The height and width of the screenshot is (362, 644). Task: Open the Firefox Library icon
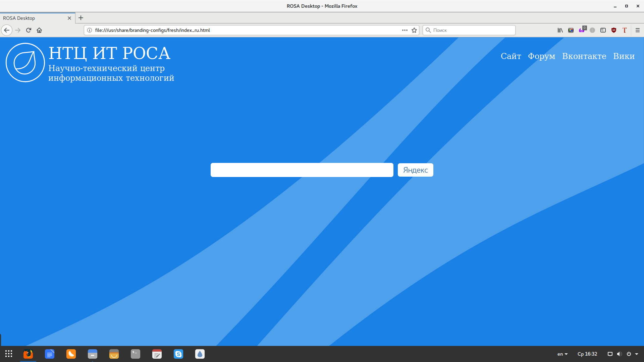560,30
